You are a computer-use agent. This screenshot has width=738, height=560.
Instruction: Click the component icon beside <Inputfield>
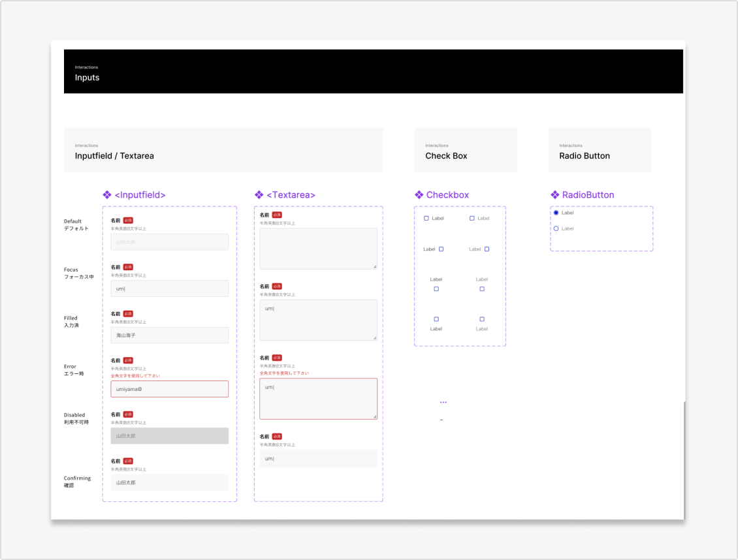point(107,194)
